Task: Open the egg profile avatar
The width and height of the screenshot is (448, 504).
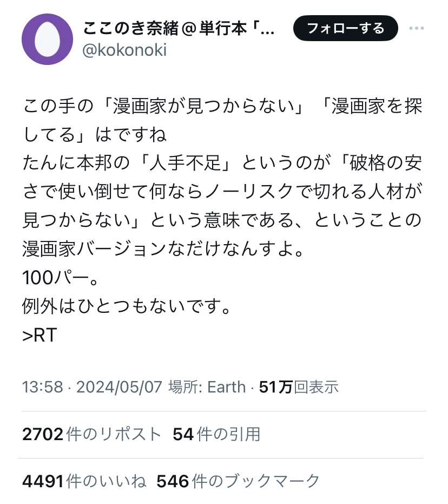Action: point(47,39)
